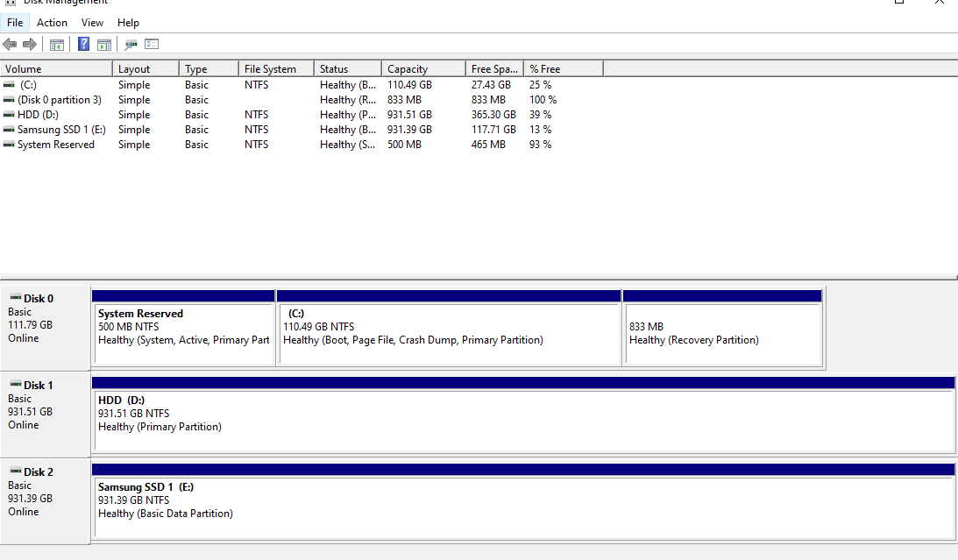Click the disk icon beside (C:) volume

tap(8, 84)
